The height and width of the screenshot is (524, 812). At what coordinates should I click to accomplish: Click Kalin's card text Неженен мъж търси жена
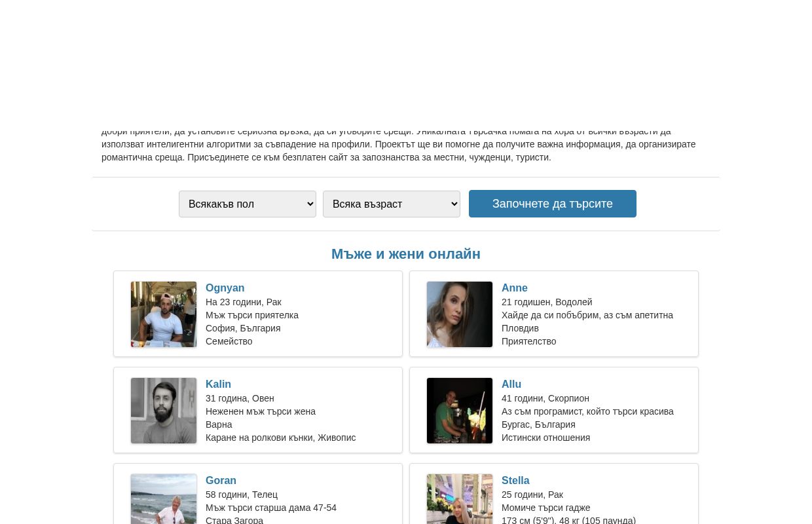(x=261, y=411)
